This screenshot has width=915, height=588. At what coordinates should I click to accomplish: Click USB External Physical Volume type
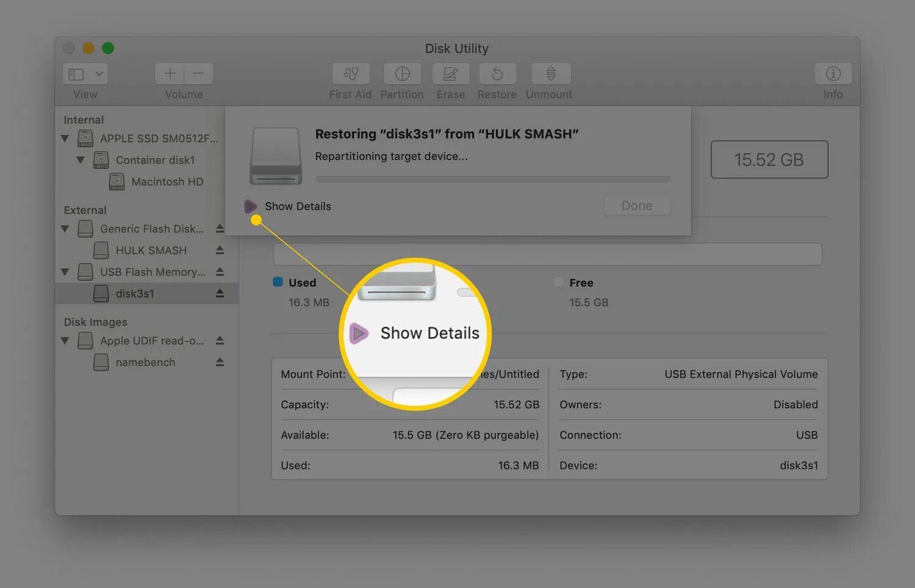(741, 375)
